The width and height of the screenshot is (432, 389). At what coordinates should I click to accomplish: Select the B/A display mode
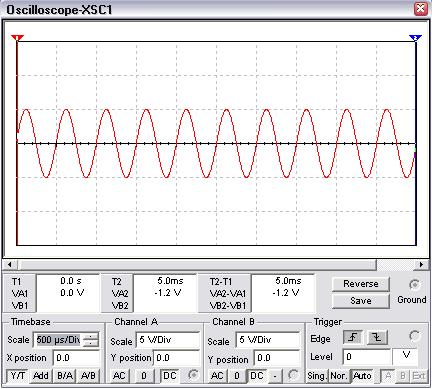(x=65, y=376)
